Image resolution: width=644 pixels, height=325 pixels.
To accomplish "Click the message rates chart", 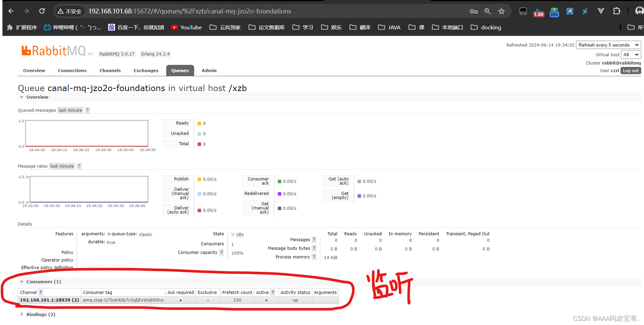I will [89, 189].
